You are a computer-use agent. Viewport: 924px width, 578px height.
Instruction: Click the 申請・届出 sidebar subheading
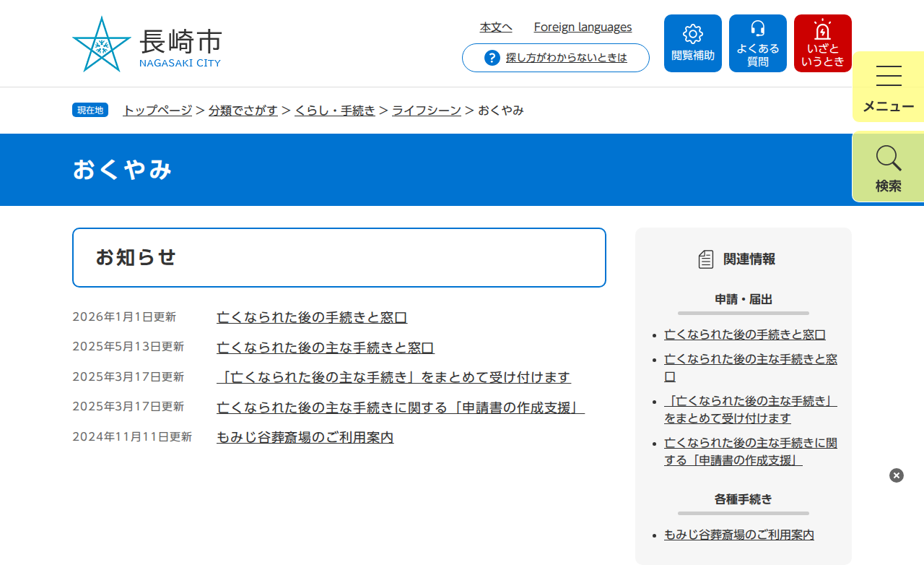click(744, 299)
